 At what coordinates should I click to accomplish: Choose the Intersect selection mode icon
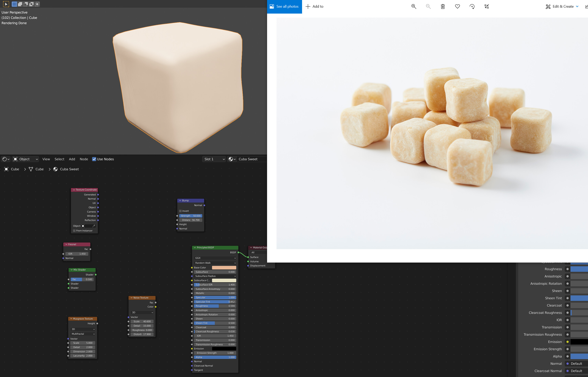37,4
